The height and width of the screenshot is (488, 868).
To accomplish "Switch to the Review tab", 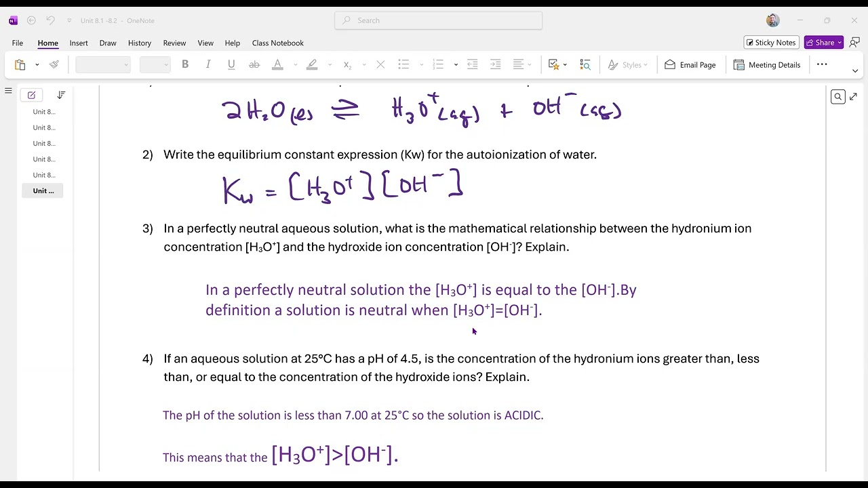I will click(x=174, y=43).
